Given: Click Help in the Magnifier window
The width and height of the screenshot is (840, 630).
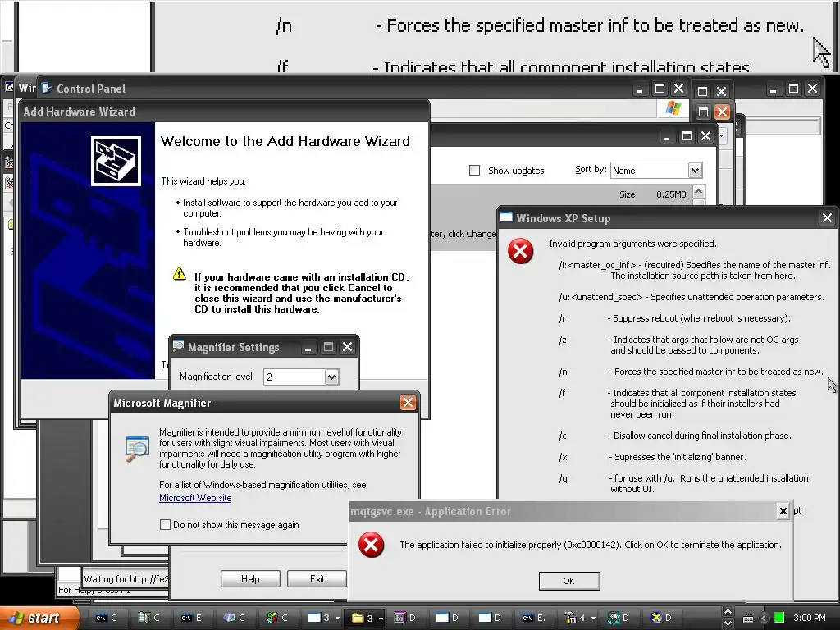Looking at the screenshot, I should pyautogui.click(x=250, y=578).
